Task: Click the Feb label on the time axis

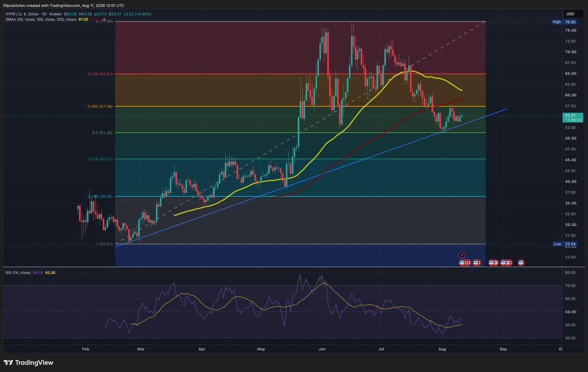Action: coord(85,349)
